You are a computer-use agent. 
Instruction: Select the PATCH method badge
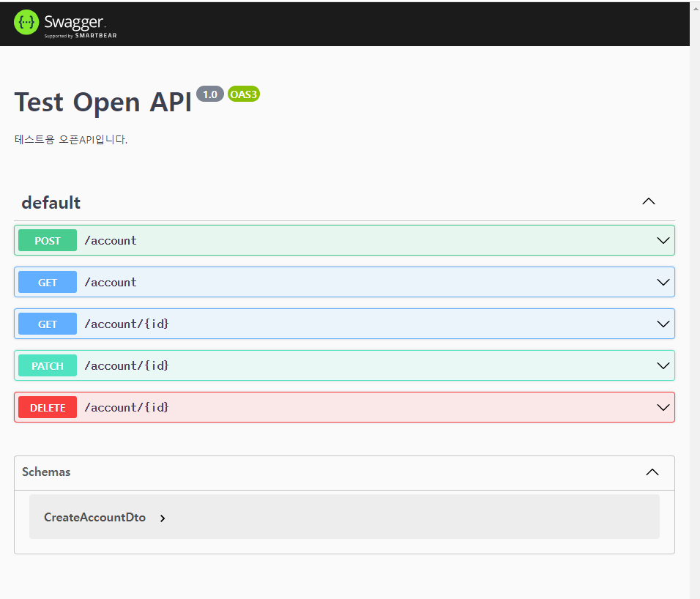(47, 365)
